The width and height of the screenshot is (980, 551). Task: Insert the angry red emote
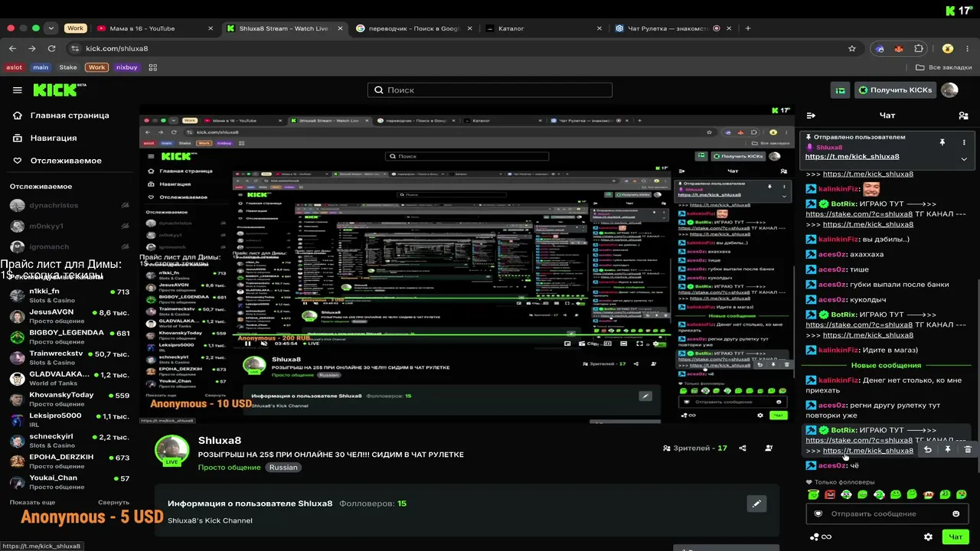coord(829,494)
